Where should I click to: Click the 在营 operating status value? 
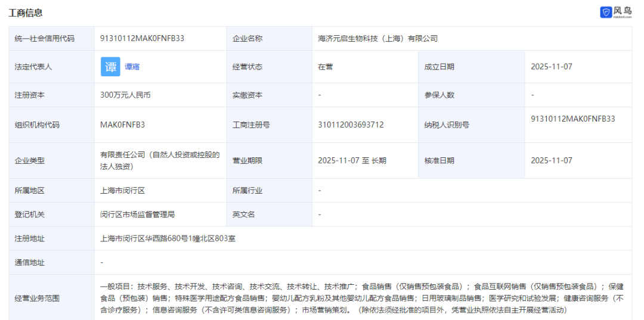[326, 67]
